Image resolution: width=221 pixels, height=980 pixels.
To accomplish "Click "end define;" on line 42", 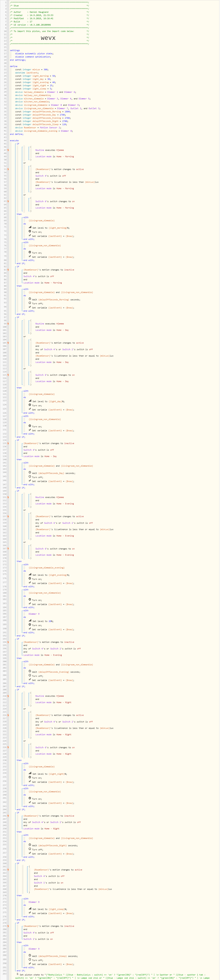I will [17, 134].
